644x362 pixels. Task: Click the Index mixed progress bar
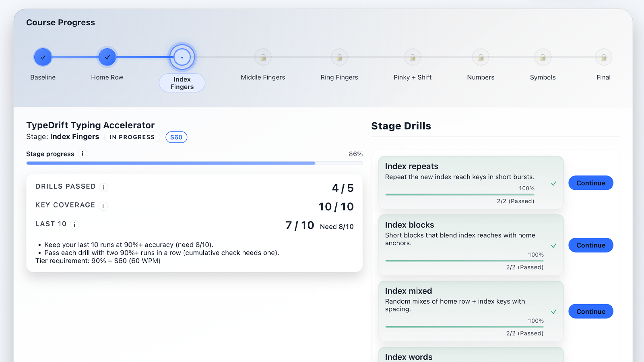(x=464, y=327)
